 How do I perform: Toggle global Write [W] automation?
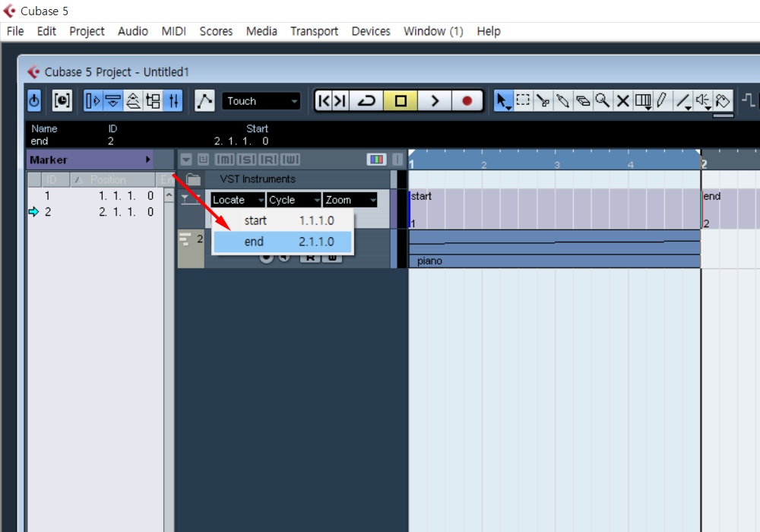coord(290,160)
